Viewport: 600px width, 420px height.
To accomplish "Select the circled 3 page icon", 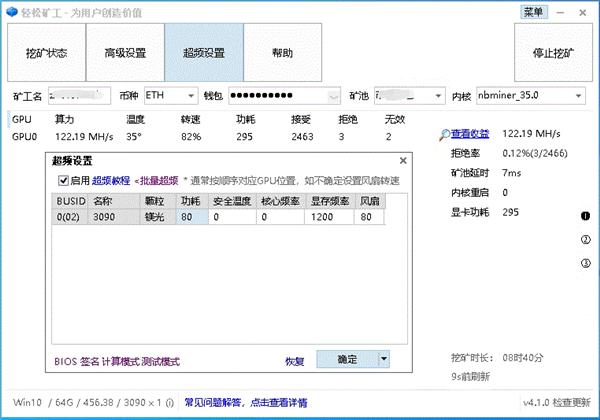I will pyautogui.click(x=585, y=263).
